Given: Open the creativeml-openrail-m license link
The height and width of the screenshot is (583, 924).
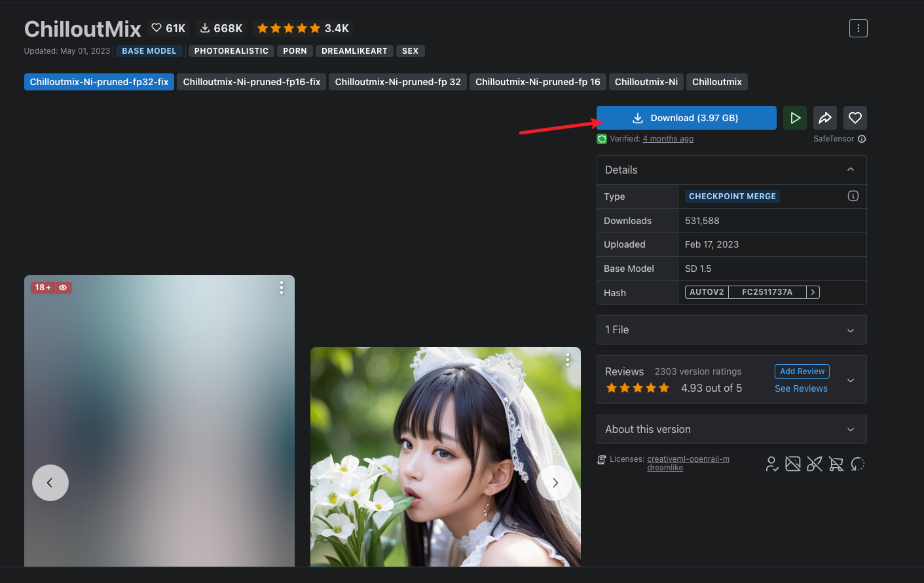Looking at the screenshot, I should (x=688, y=459).
